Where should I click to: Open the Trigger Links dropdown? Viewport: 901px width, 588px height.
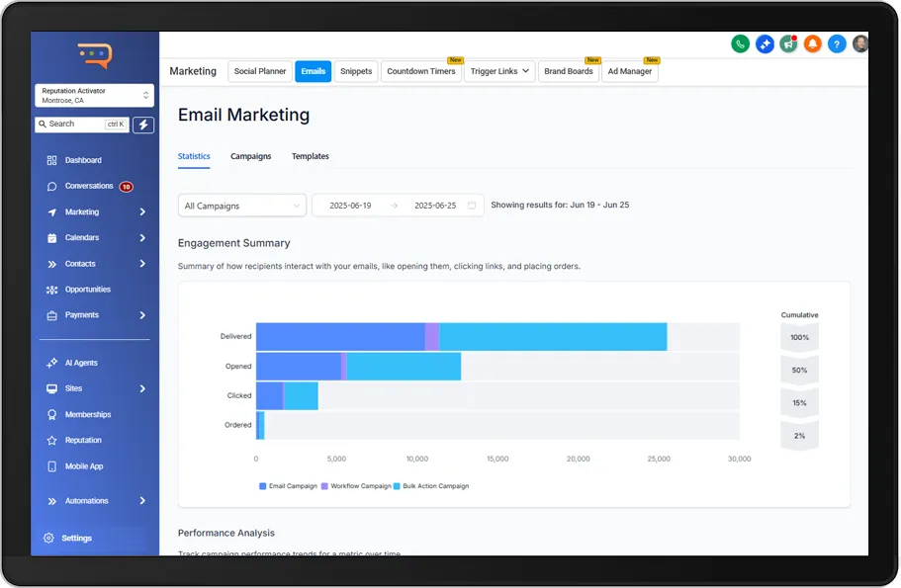pos(499,71)
